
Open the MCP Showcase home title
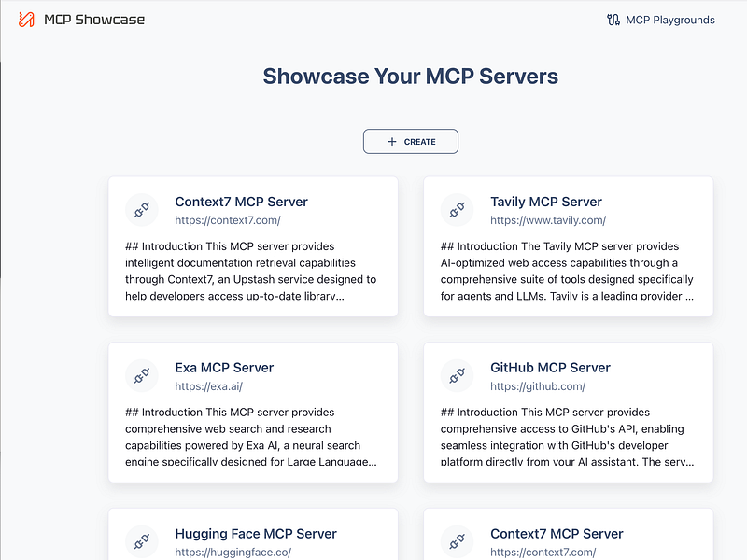point(94,20)
